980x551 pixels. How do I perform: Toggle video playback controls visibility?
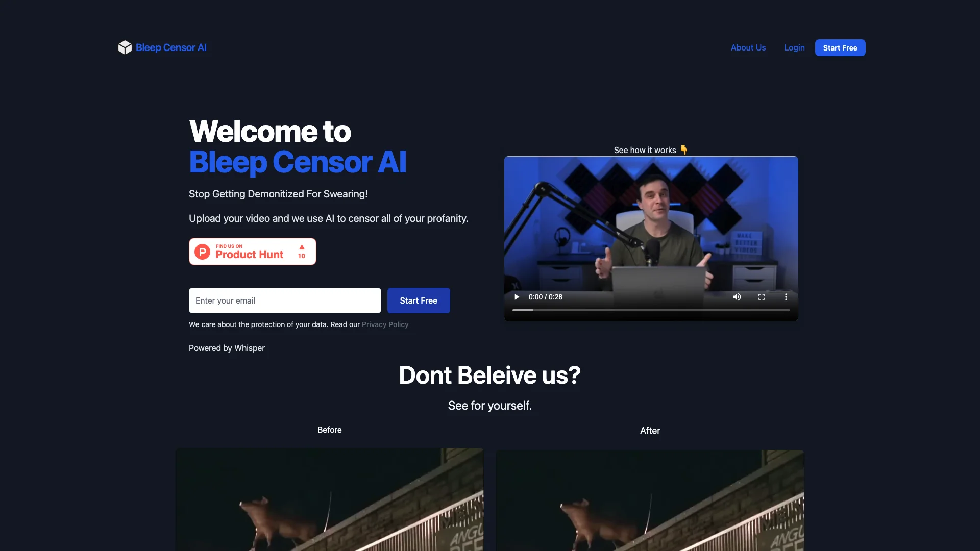786,297
